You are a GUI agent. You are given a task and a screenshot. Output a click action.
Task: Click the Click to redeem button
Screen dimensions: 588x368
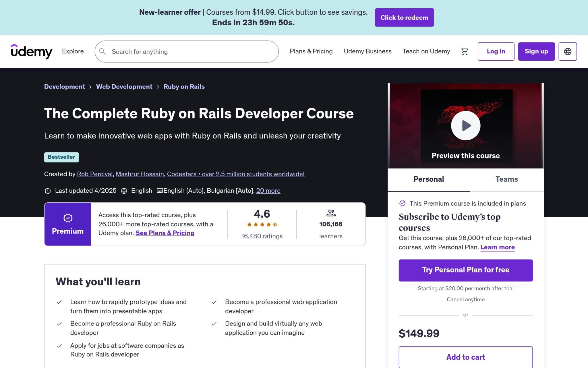pyautogui.click(x=404, y=18)
